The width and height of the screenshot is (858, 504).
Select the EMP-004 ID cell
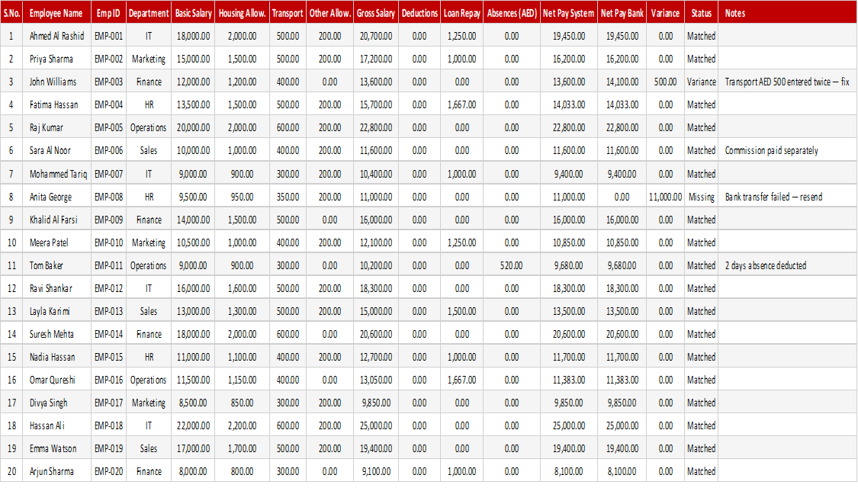coord(108,104)
